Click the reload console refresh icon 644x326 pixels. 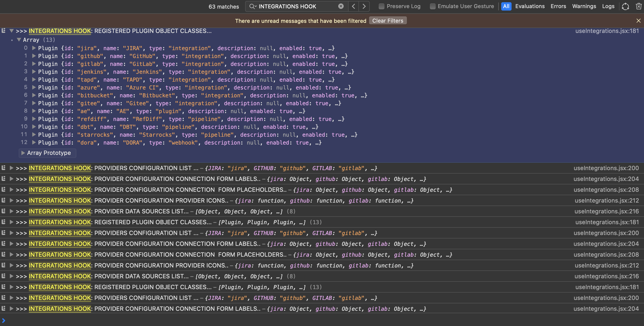(x=625, y=6)
